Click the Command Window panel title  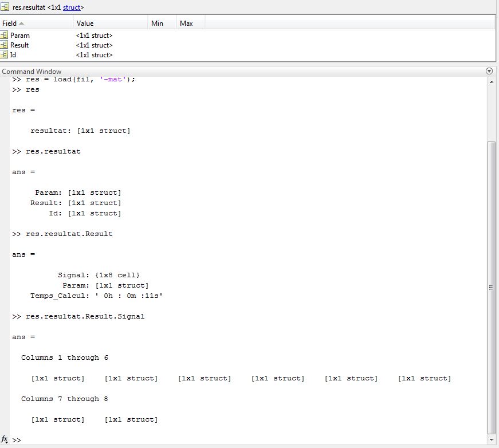(32, 71)
